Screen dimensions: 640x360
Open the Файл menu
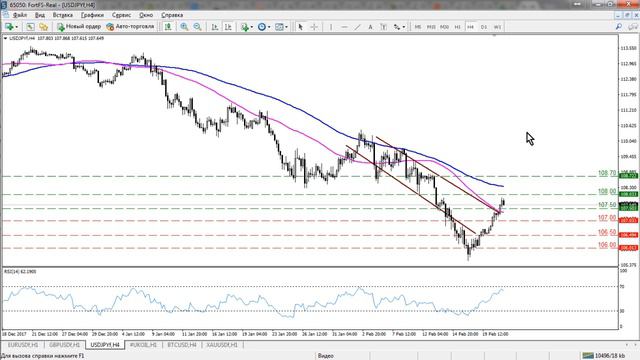[x=20, y=15]
